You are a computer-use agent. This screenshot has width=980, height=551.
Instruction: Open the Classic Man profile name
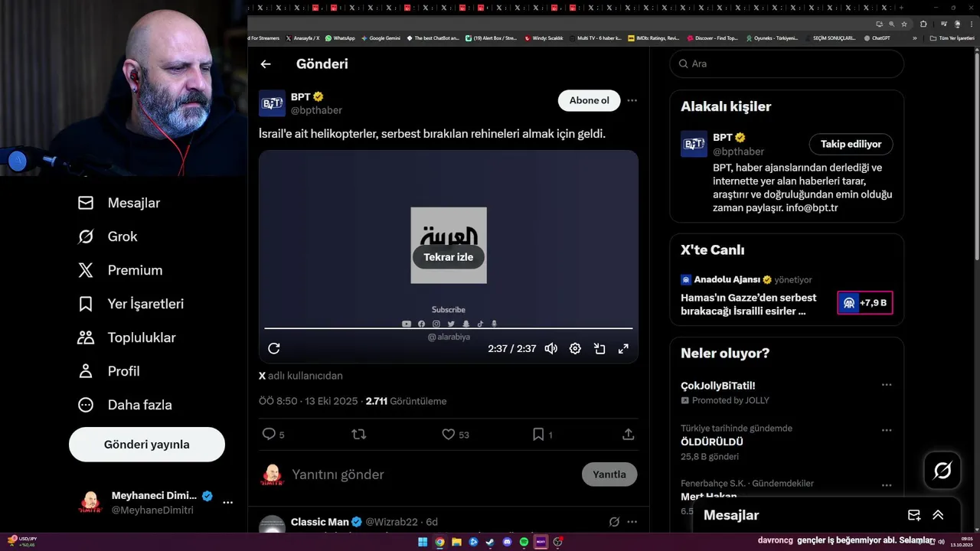(x=319, y=522)
